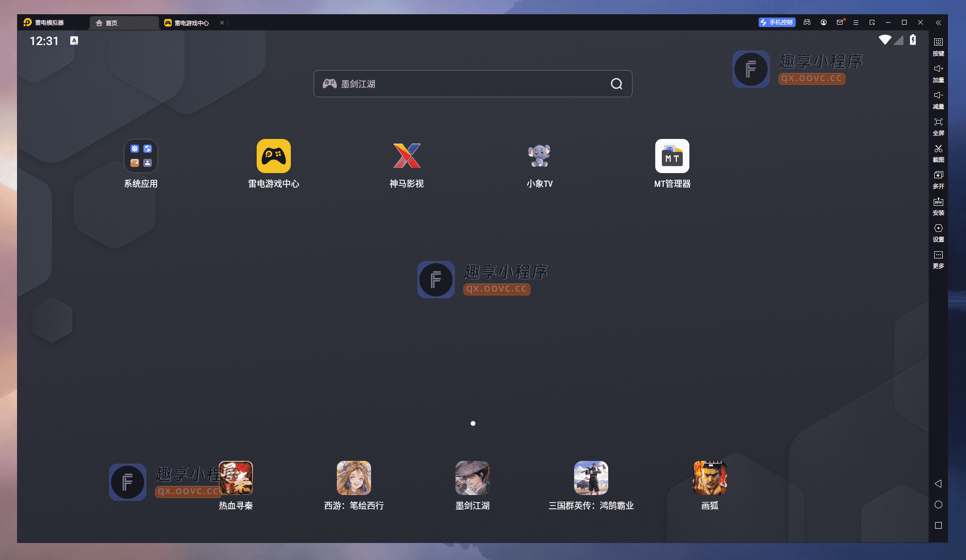Click the 12:31 clock
This screenshot has height=560, width=966.
(44, 41)
